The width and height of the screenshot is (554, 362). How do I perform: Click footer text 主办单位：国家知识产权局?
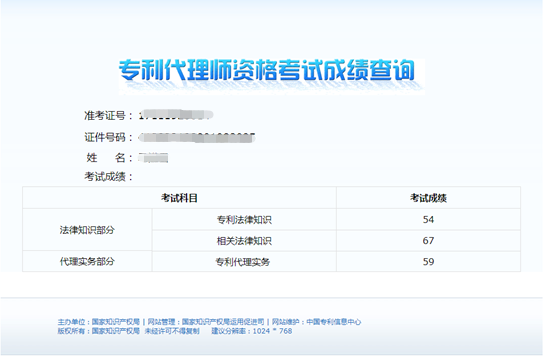click(99, 322)
